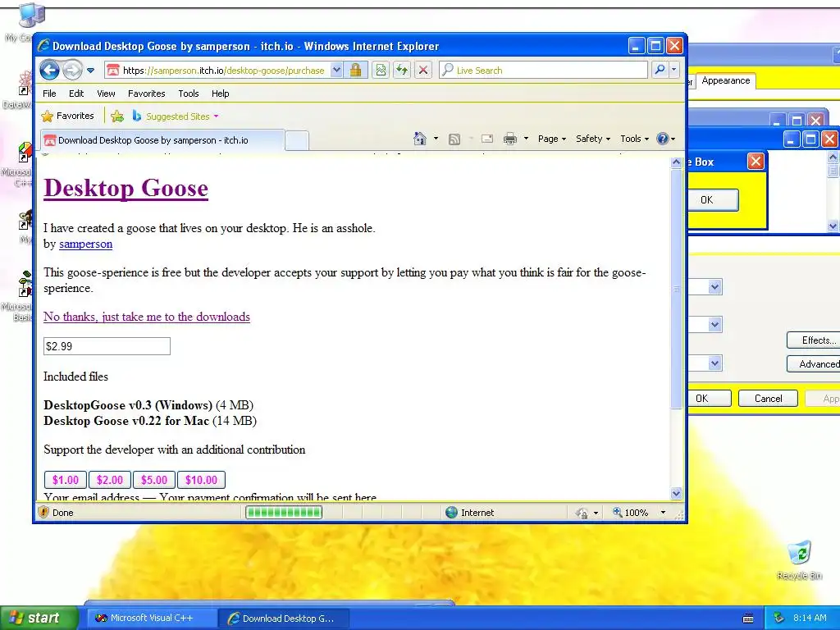The image size is (840, 630).
Task: Click the Effects... button in Display Properties
Action: [x=813, y=340]
